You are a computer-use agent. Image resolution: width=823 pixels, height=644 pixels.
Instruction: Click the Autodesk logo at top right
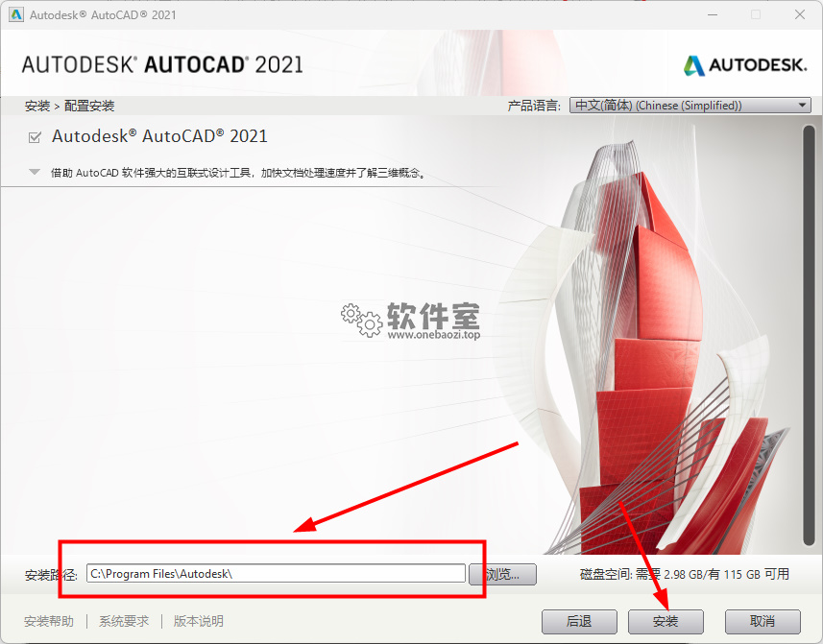[745, 65]
